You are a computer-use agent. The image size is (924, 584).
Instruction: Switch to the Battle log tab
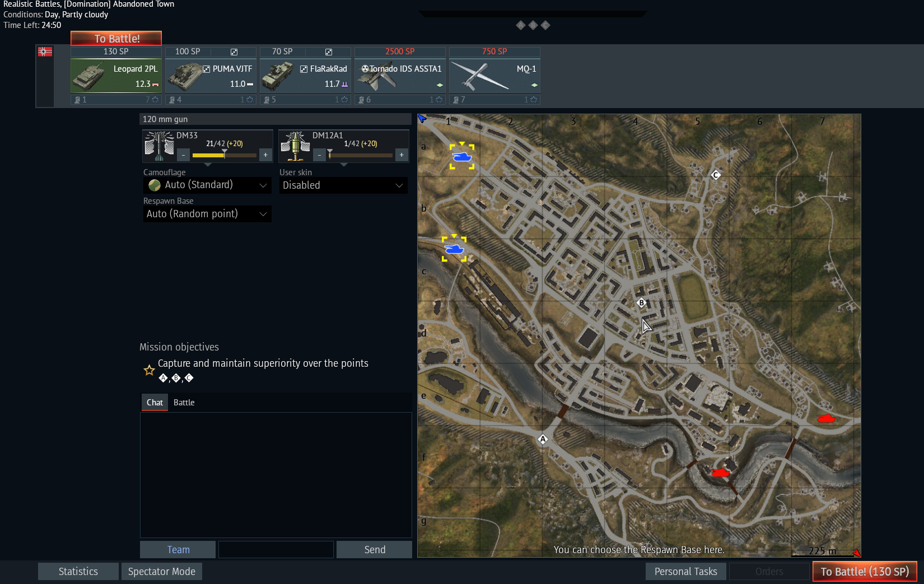184,403
